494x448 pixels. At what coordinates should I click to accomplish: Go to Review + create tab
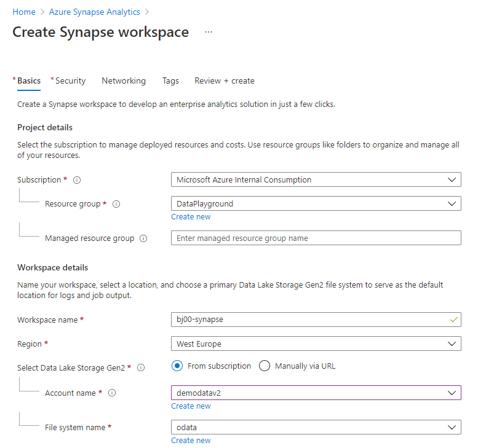[x=225, y=81]
